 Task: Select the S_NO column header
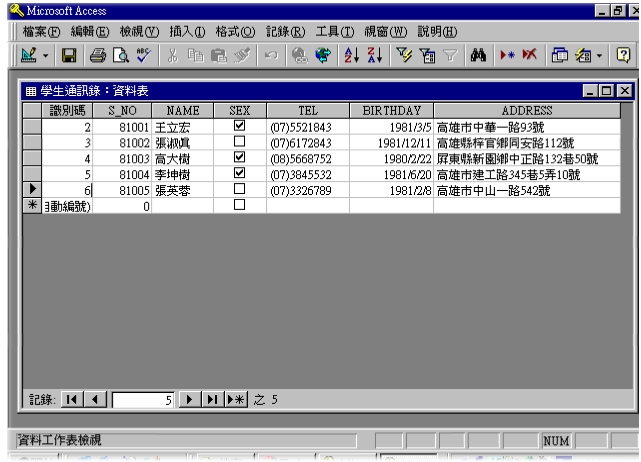[x=122, y=110]
